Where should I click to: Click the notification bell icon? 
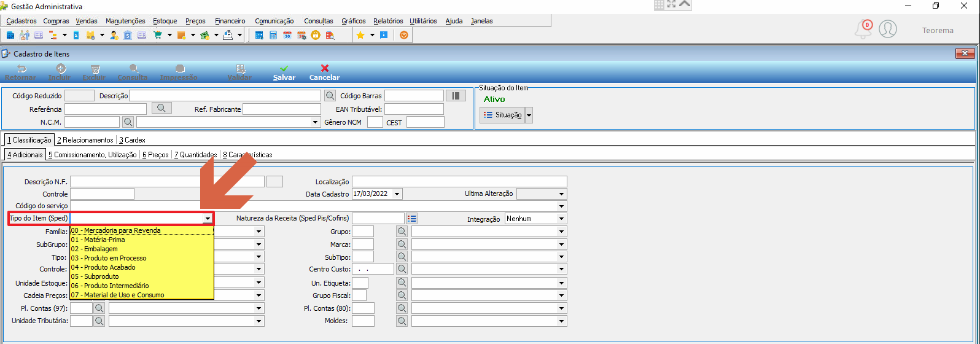pyautogui.click(x=863, y=30)
